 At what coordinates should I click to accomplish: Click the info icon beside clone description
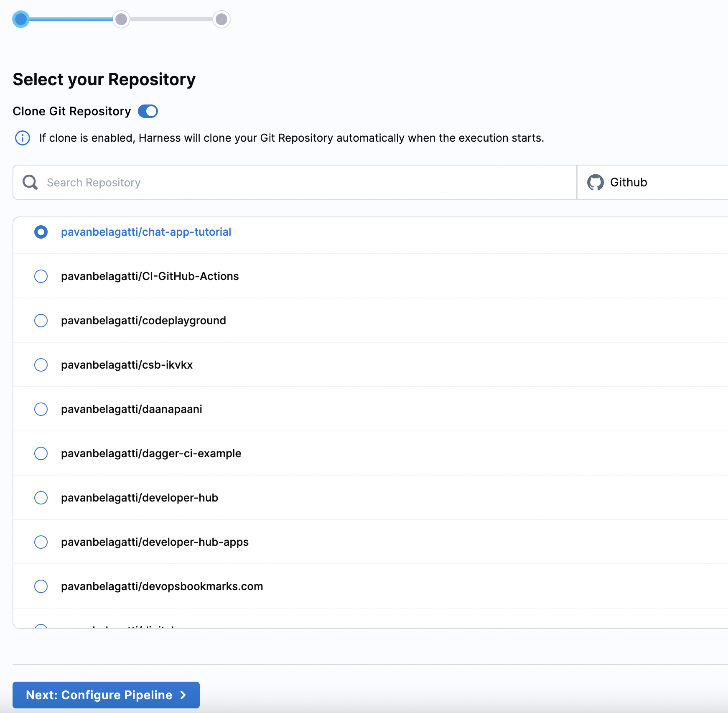(x=23, y=138)
